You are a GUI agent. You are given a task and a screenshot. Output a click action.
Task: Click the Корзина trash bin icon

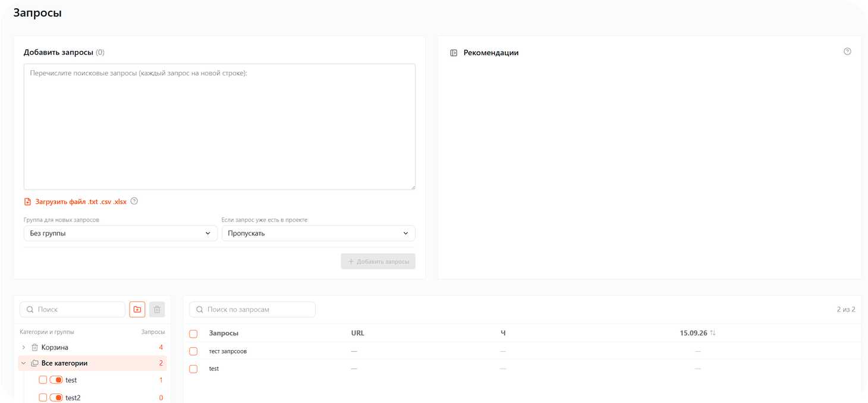[x=34, y=347]
